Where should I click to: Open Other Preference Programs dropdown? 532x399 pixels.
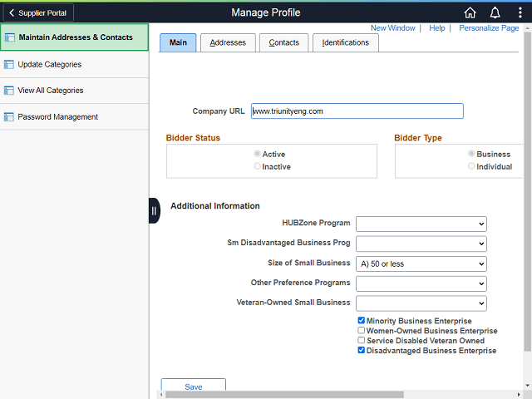[x=421, y=283]
